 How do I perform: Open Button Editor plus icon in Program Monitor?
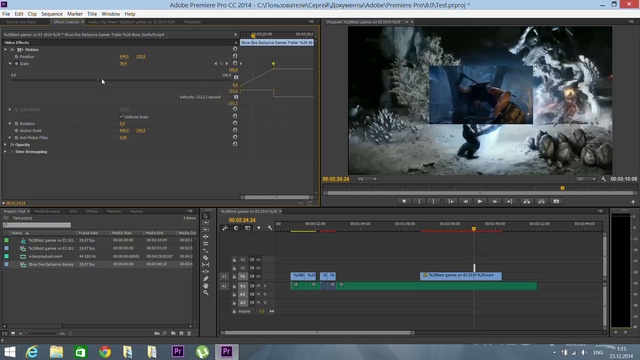pos(633,202)
